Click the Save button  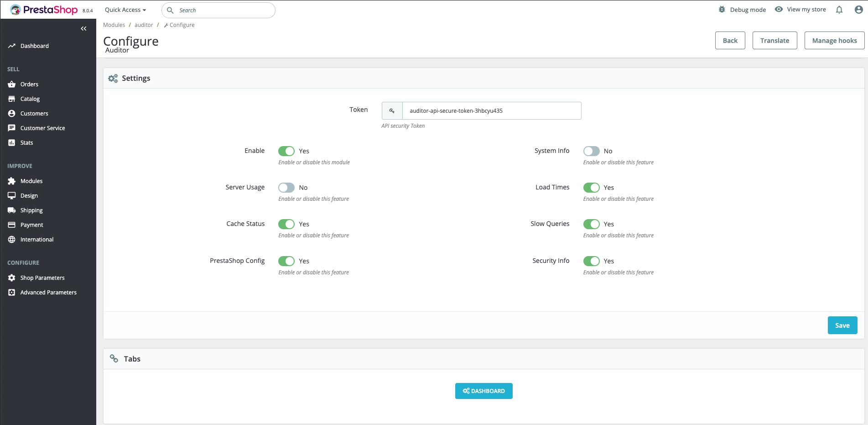click(x=842, y=325)
